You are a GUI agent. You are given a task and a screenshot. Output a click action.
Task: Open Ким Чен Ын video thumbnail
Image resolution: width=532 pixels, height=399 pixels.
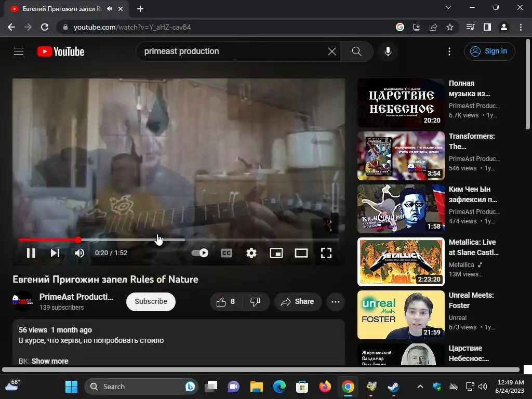(401, 209)
